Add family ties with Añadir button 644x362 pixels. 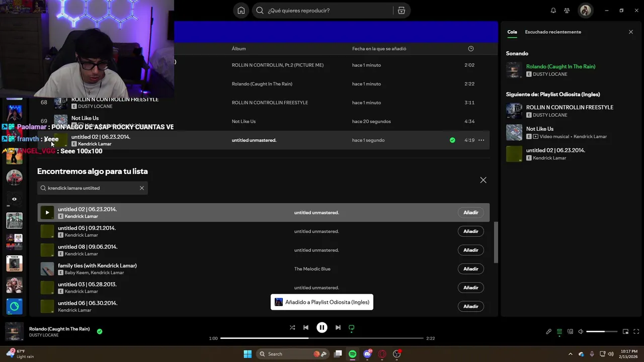(470, 269)
